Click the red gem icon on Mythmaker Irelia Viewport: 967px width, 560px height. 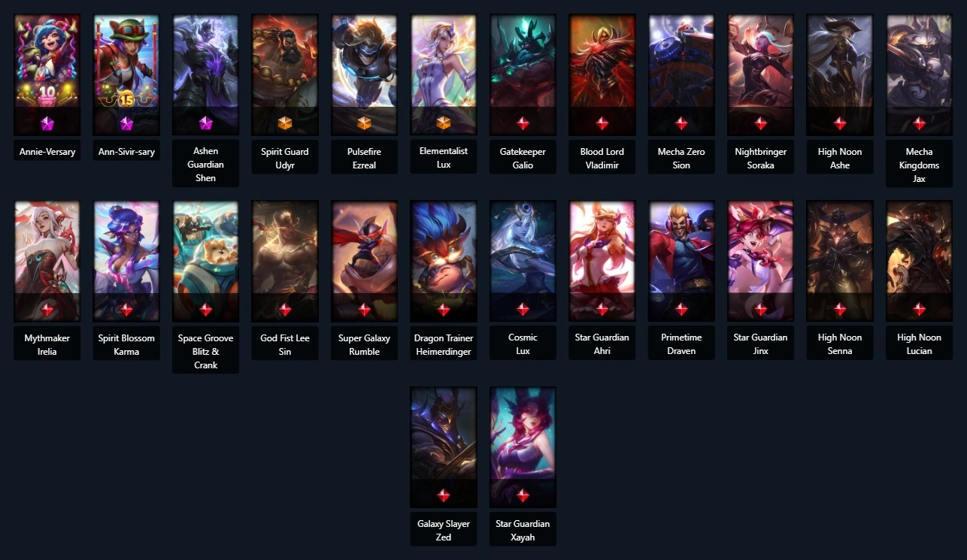[47, 310]
